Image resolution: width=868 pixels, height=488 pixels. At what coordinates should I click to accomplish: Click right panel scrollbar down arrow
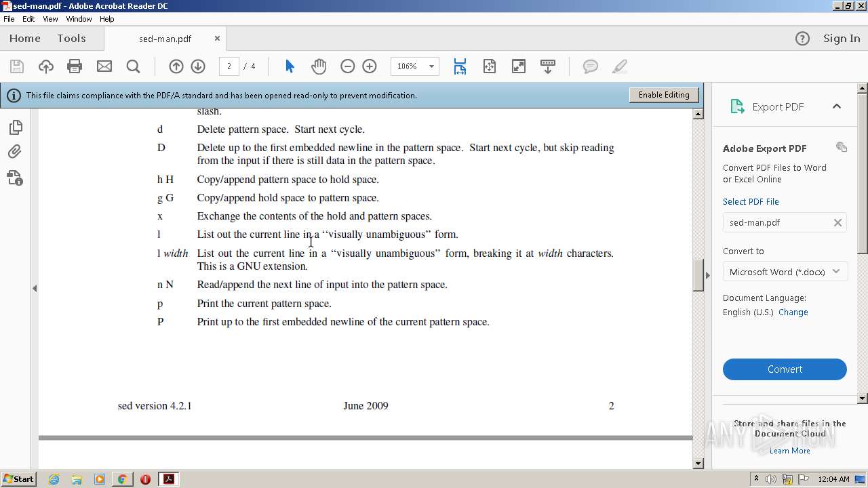863,399
